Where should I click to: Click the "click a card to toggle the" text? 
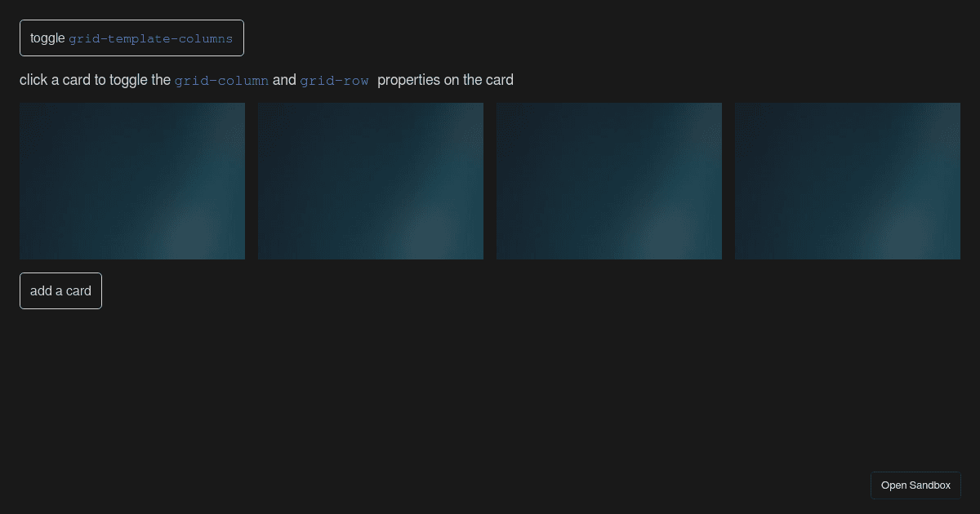(x=95, y=80)
